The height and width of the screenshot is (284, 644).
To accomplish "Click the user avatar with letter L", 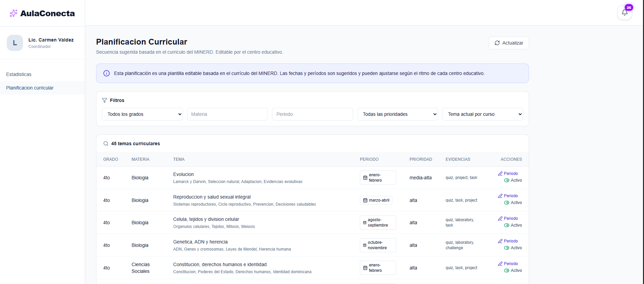I will 15,43.
